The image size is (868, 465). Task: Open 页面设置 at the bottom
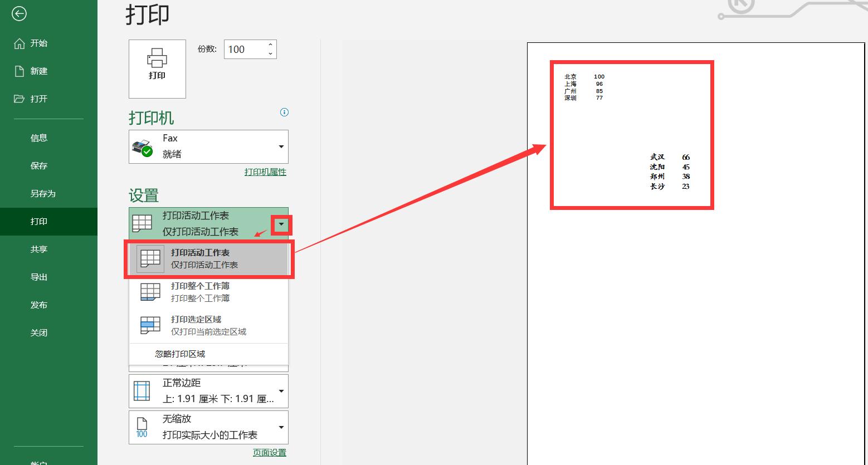point(269,452)
